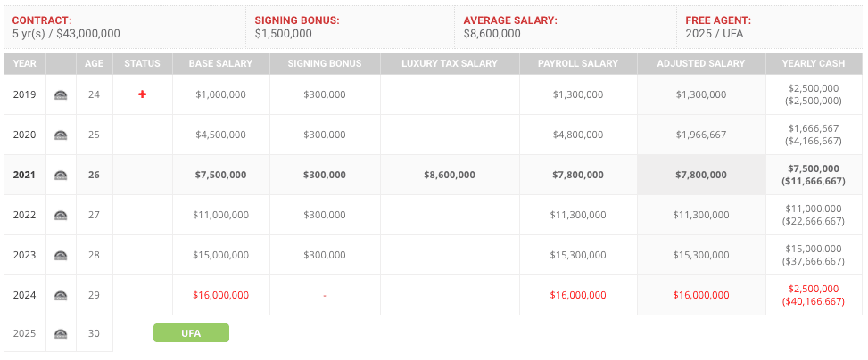The width and height of the screenshot is (868, 360).
Task: Click the red injury cross status icon
Action: click(x=142, y=94)
